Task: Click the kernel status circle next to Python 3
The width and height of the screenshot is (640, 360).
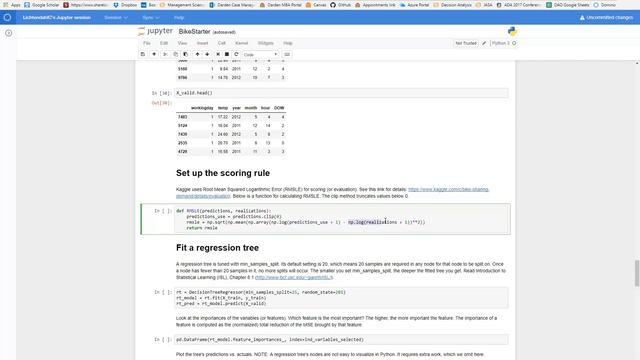Action: coord(514,43)
